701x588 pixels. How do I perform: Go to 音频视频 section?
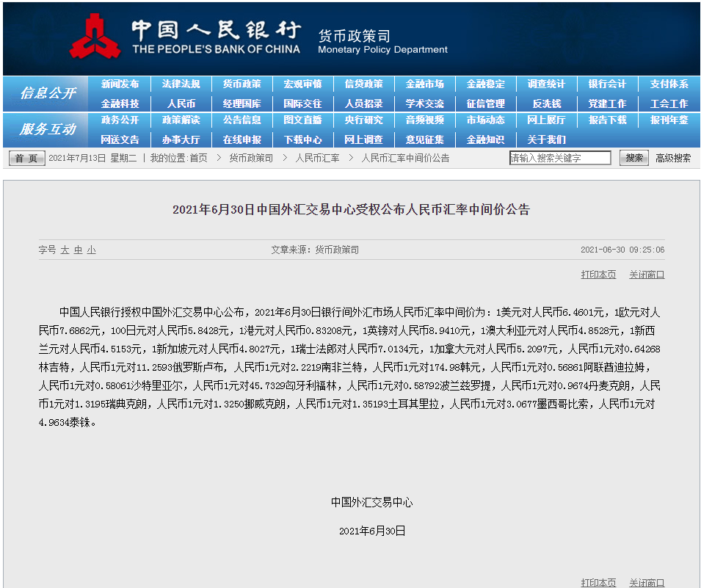point(425,120)
